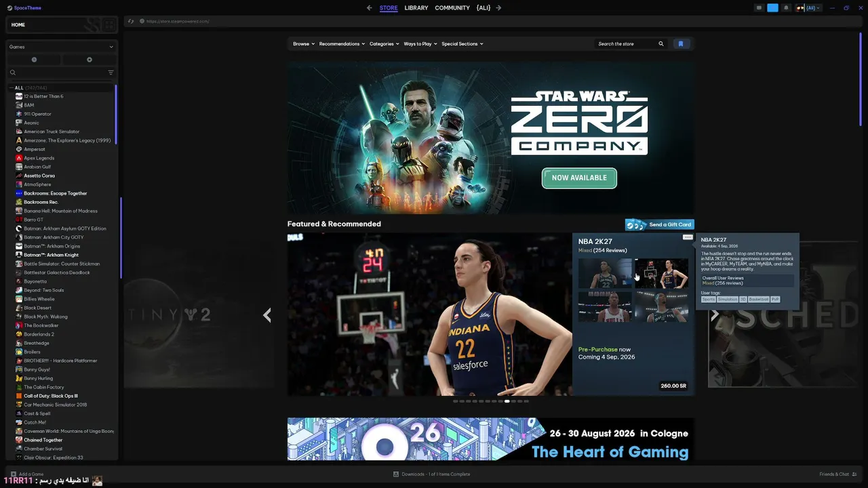This screenshot has width=868, height=488.
Task: Select the highlighted carousel pagination dot
Action: point(507,401)
